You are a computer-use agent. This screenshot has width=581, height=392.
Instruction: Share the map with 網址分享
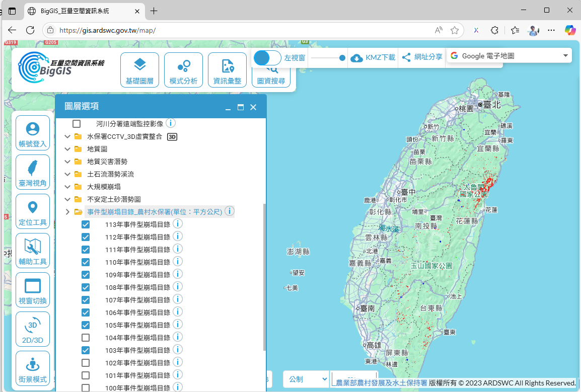(422, 58)
